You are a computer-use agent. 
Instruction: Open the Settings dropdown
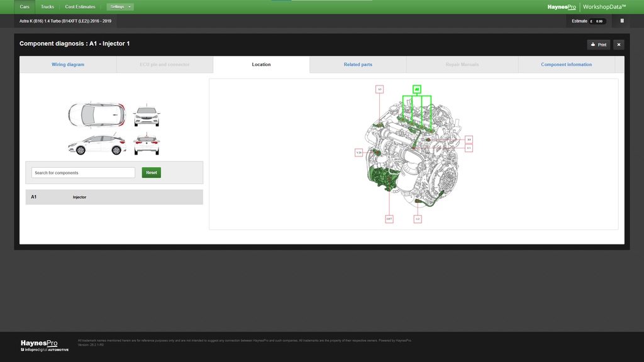[120, 7]
